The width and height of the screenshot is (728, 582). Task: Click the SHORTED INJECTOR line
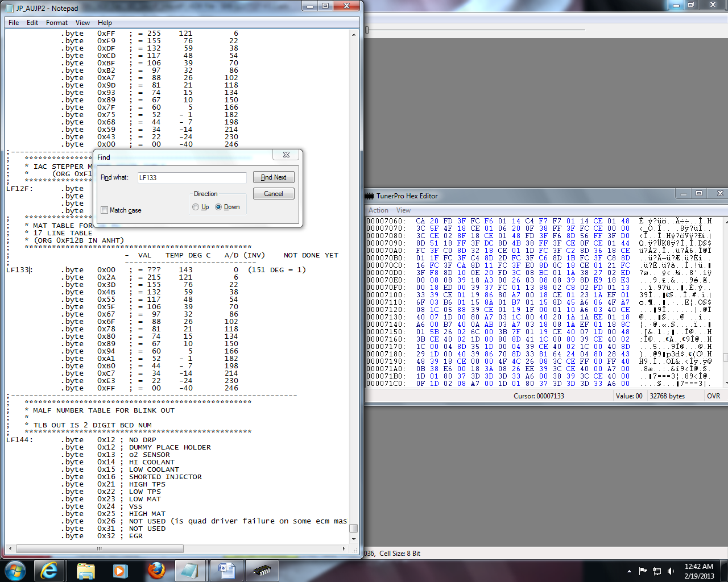(x=165, y=477)
